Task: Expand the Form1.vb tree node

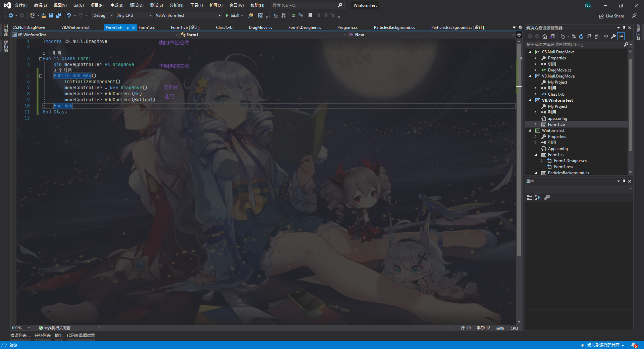Action: point(536,124)
